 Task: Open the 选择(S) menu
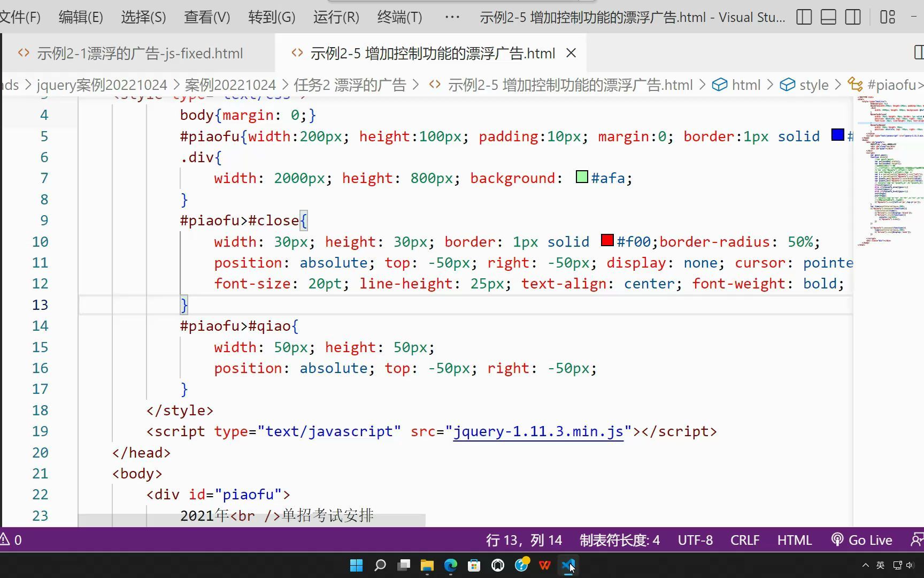click(x=143, y=17)
